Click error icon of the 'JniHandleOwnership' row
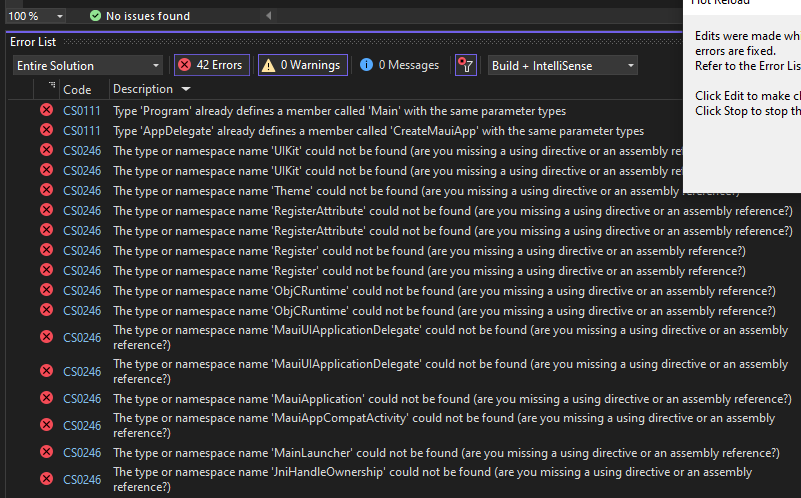This screenshot has height=498, width=801. click(x=46, y=479)
